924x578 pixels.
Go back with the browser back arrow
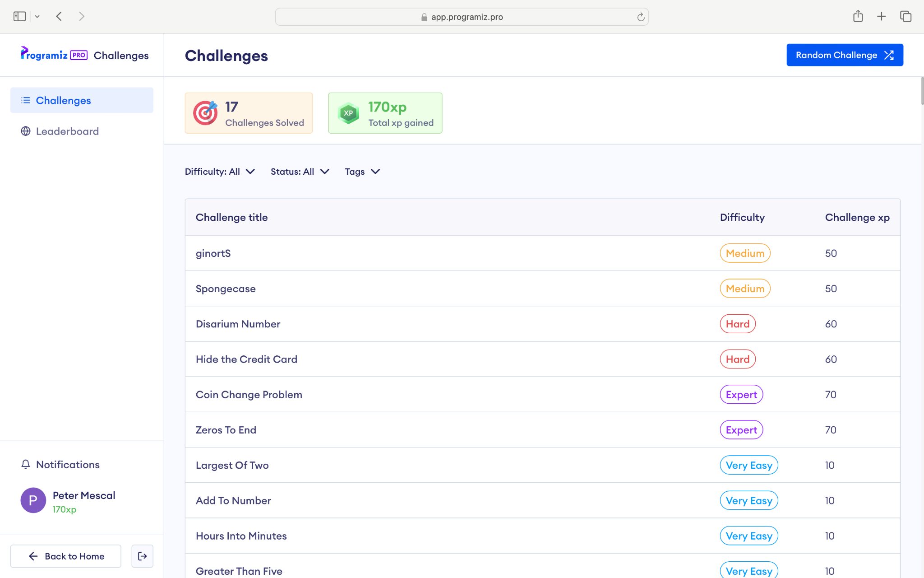tap(59, 17)
